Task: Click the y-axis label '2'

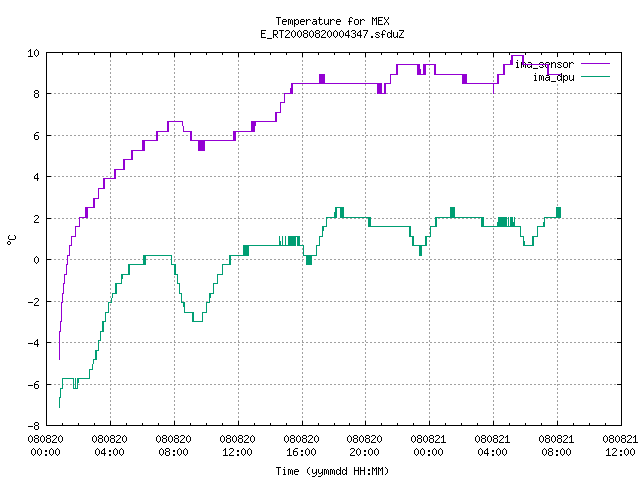Action: [37, 219]
